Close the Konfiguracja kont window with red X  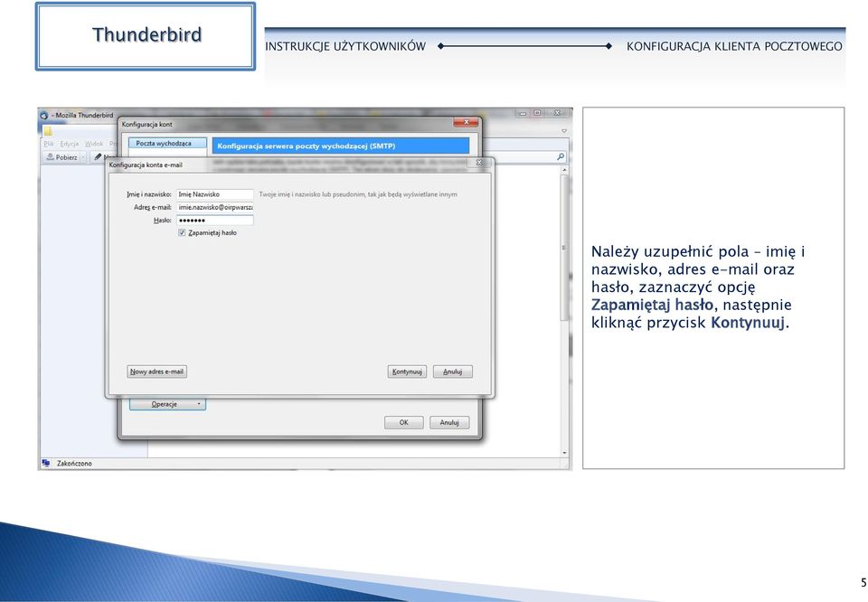click(x=466, y=122)
